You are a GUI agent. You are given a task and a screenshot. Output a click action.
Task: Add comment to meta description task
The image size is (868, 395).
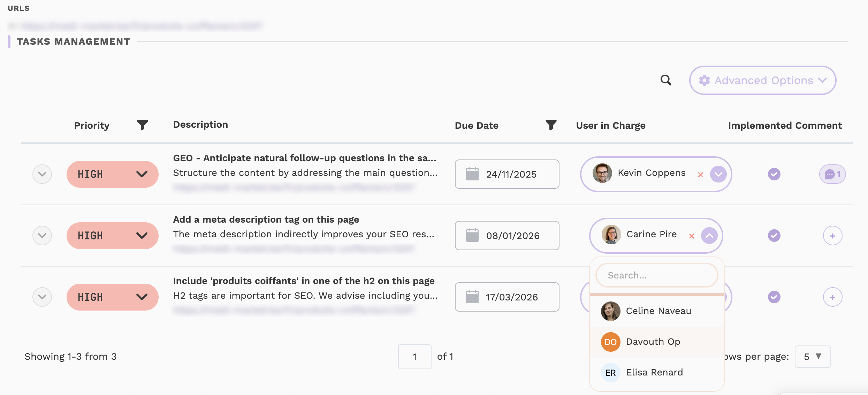(x=832, y=236)
